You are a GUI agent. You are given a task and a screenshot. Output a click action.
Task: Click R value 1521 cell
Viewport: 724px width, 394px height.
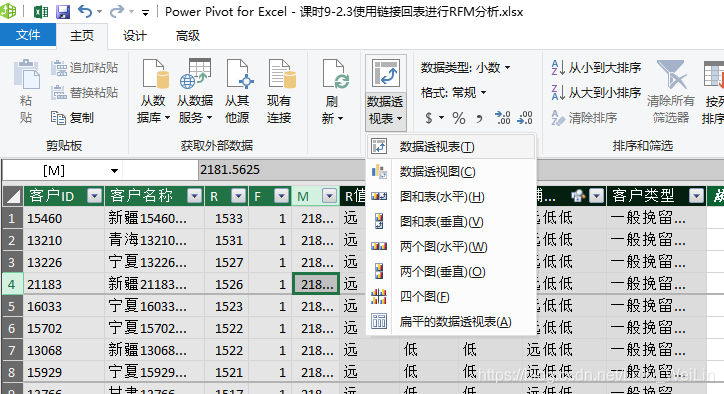point(226,372)
